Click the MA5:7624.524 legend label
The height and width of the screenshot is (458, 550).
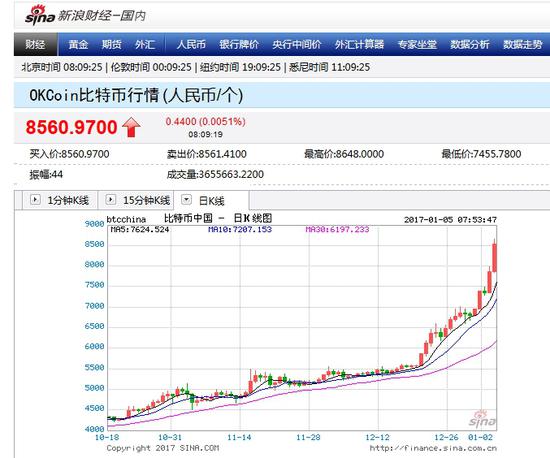(x=140, y=229)
